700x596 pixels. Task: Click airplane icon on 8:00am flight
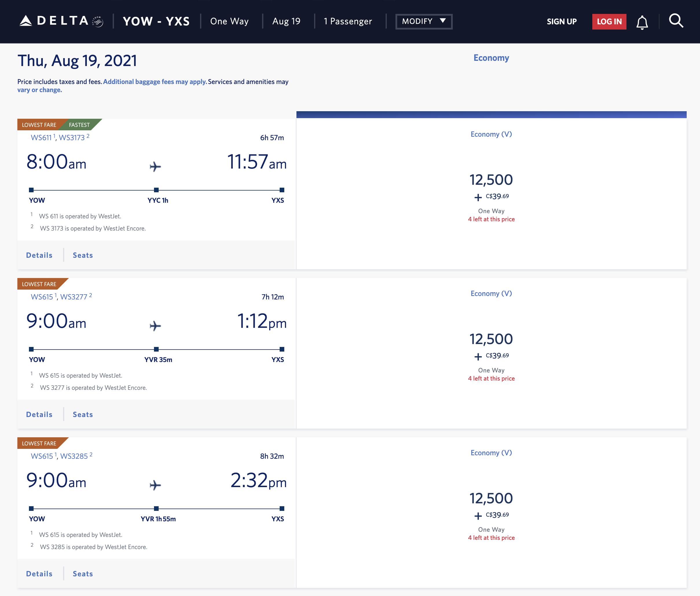point(155,166)
